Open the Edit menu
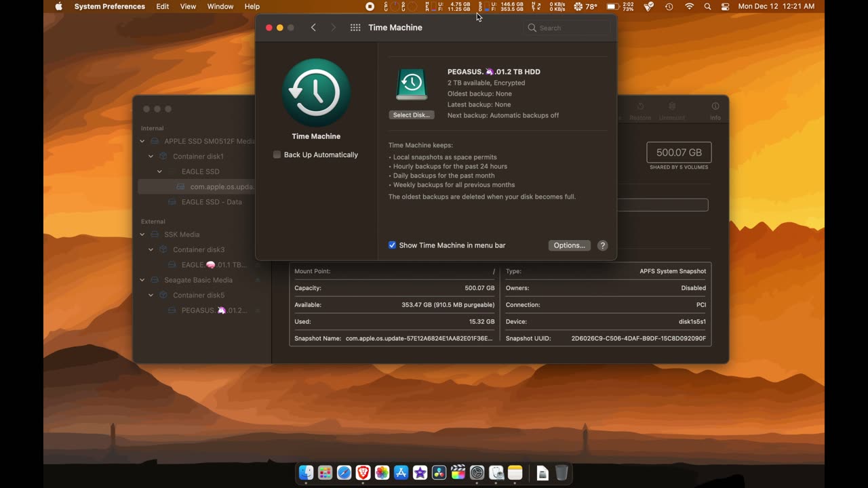The width and height of the screenshot is (868, 488). point(163,7)
